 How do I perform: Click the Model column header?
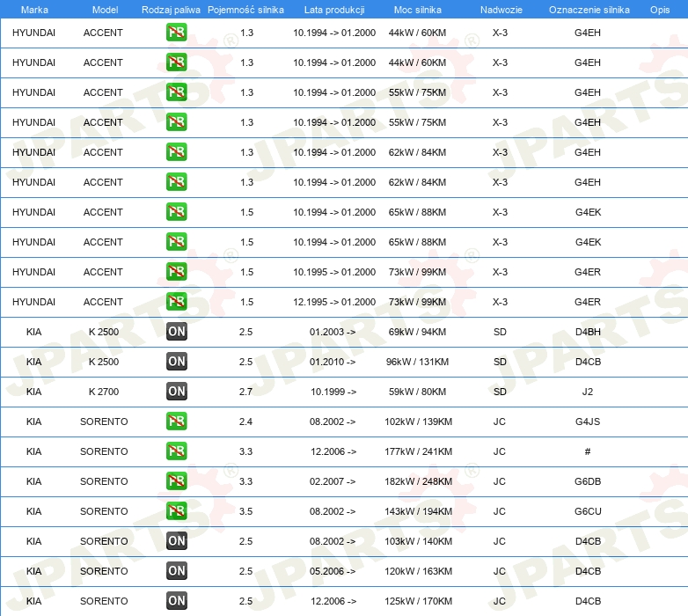(x=105, y=10)
